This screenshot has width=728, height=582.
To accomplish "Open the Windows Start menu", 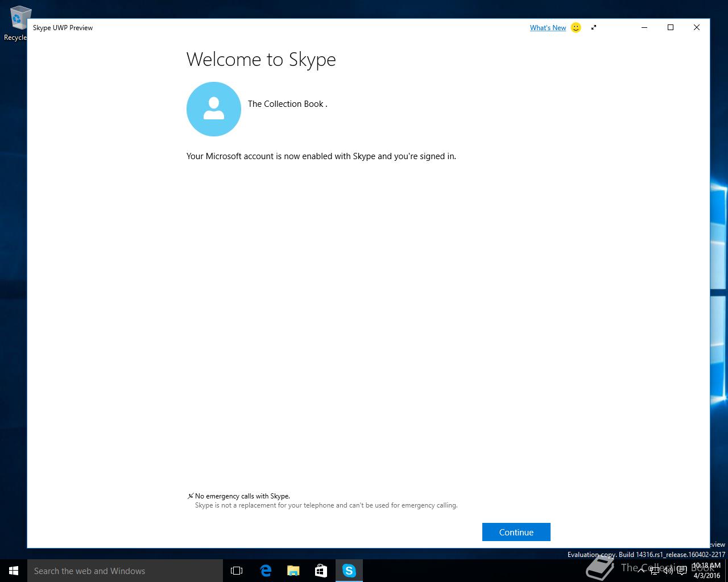I will [x=14, y=571].
